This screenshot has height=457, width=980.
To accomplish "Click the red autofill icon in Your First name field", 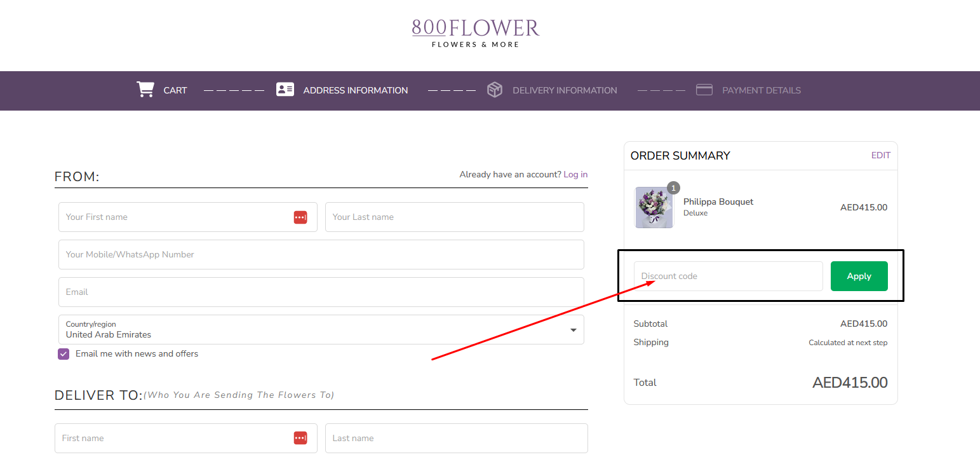I will [300, 217].
